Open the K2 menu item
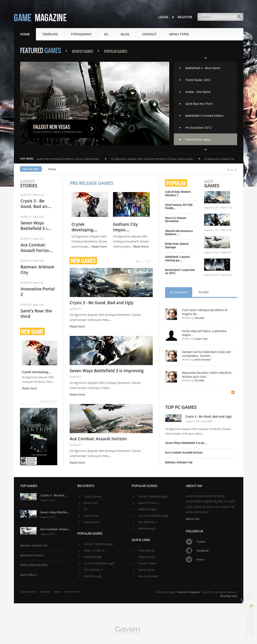This screenshot has height=644, width=257. click(106, 34)
